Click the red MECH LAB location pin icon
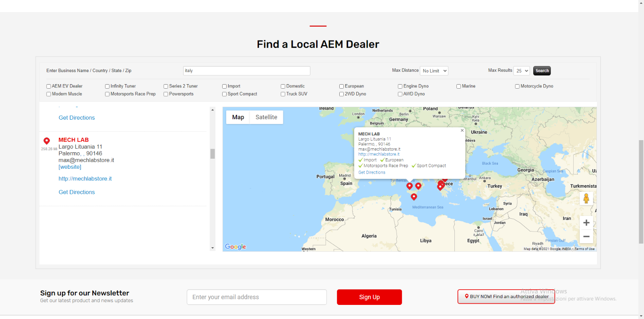 (x=47, y=141)
